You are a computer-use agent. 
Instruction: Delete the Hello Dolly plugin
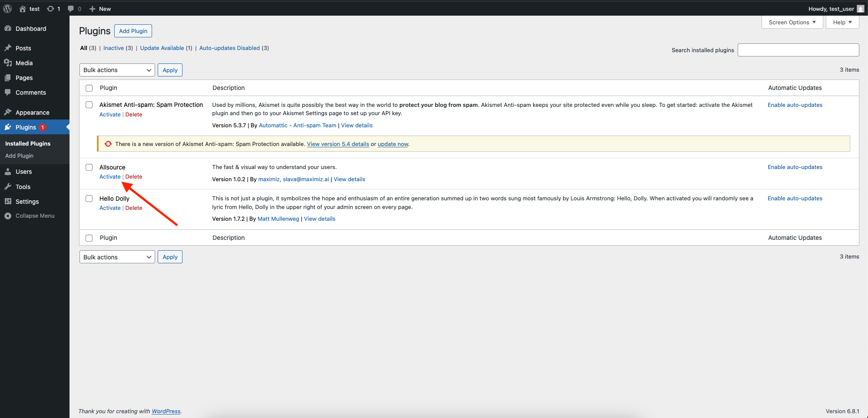134,208
